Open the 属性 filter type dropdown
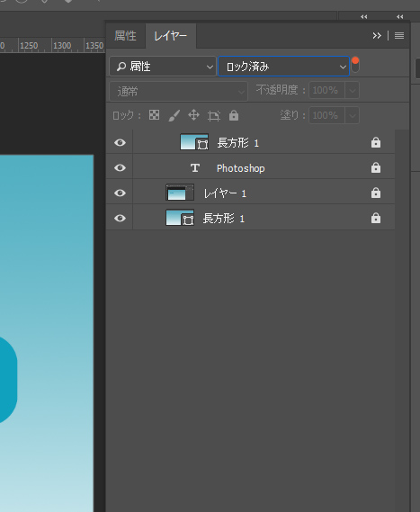 coord(163,67)
